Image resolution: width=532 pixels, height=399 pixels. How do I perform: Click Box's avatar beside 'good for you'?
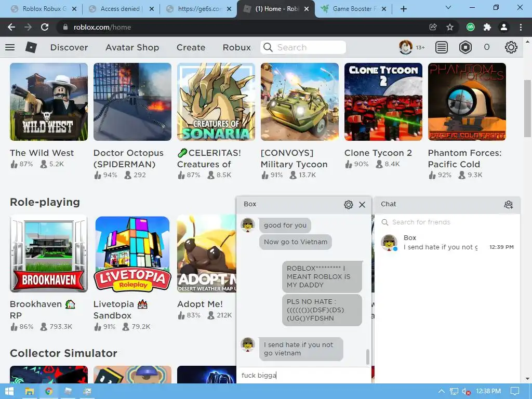(248, 225)
